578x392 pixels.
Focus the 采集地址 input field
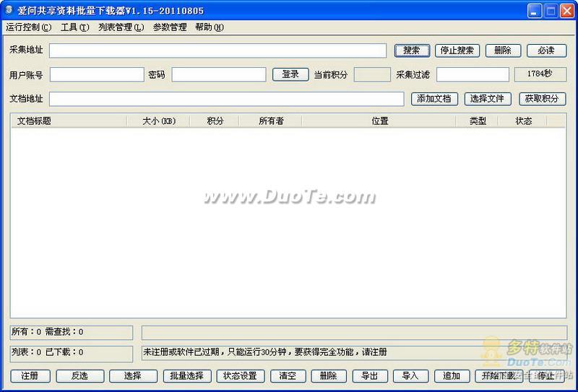click(x=218, y=51)
